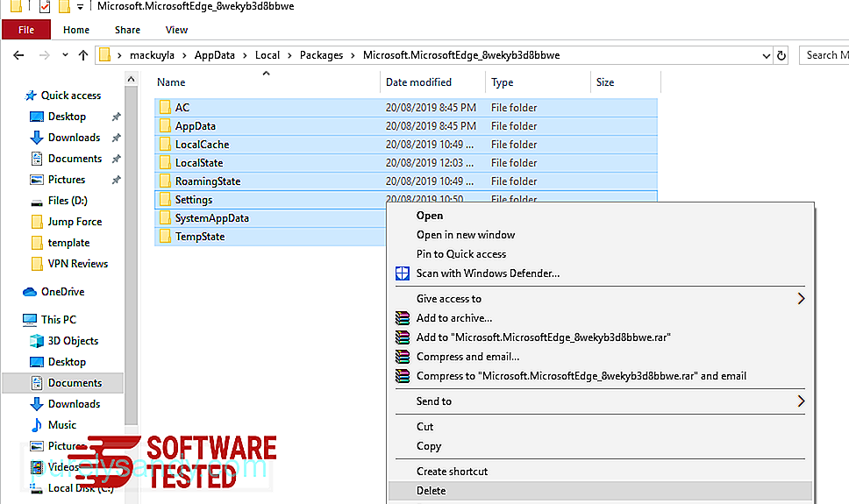Go up one folder level

(82, 55)
